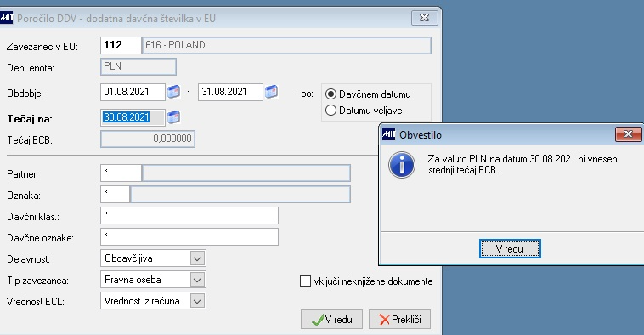Click the '- po:' label near radio options
Screen dimensions: 644x335
(304, 94)
